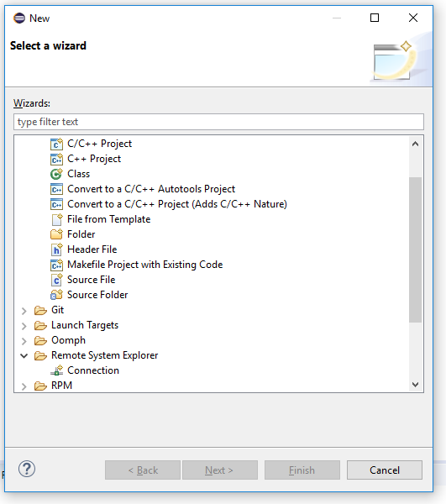
Task: Expand the Git category
Action: pos(24,311)
